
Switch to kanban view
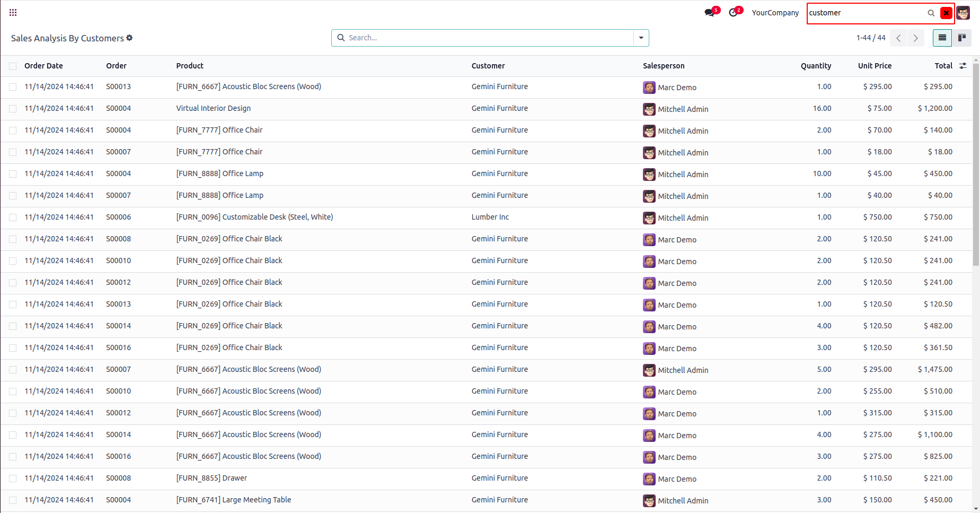[x=961, y=38]
